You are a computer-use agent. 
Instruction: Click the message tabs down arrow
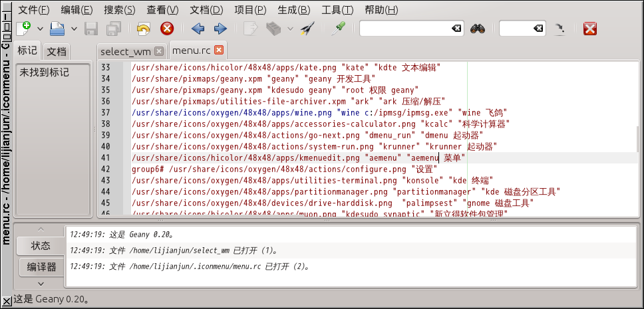coord(40,284)
